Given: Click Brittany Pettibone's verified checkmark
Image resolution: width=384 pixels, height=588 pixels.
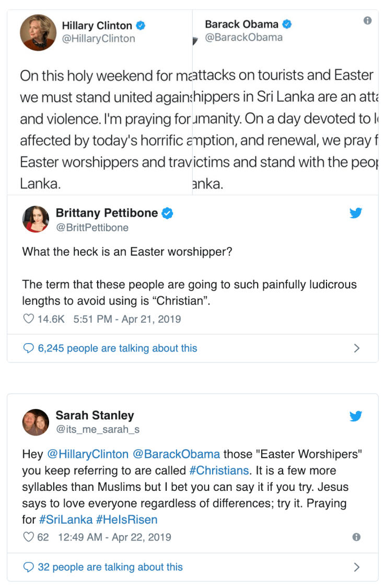Looking at the screenshot, I should [x=167, y=213].
